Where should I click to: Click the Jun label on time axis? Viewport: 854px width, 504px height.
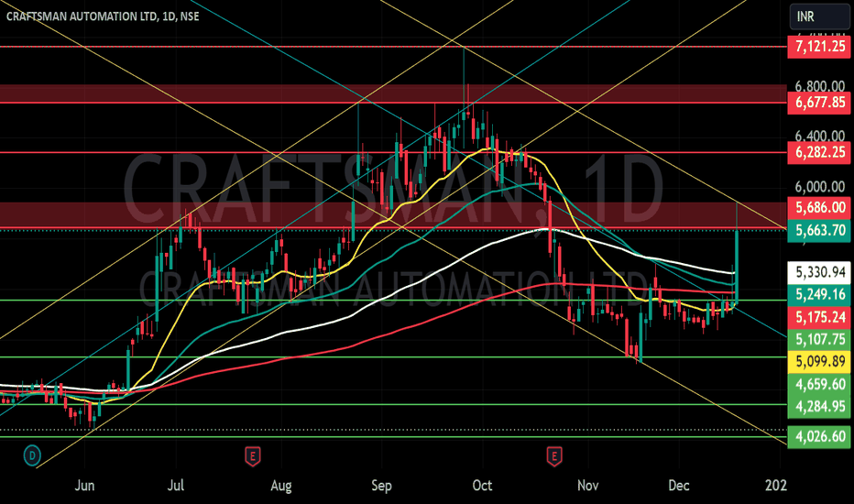[84, 485]
